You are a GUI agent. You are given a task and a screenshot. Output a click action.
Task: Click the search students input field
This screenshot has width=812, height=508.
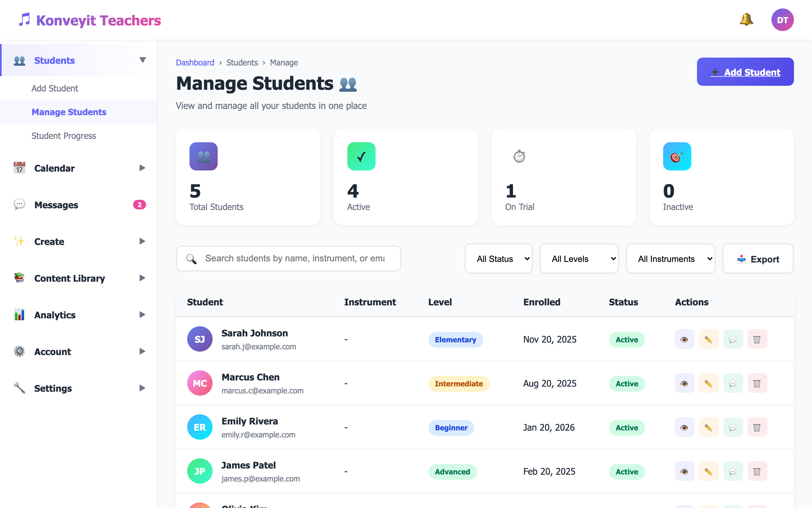pyautogui.click(x=288, y=259)
